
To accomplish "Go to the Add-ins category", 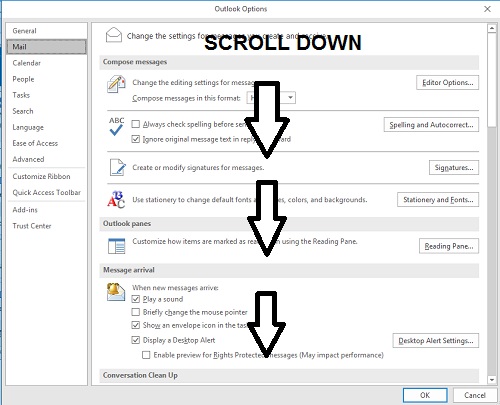I will (46, 210).
